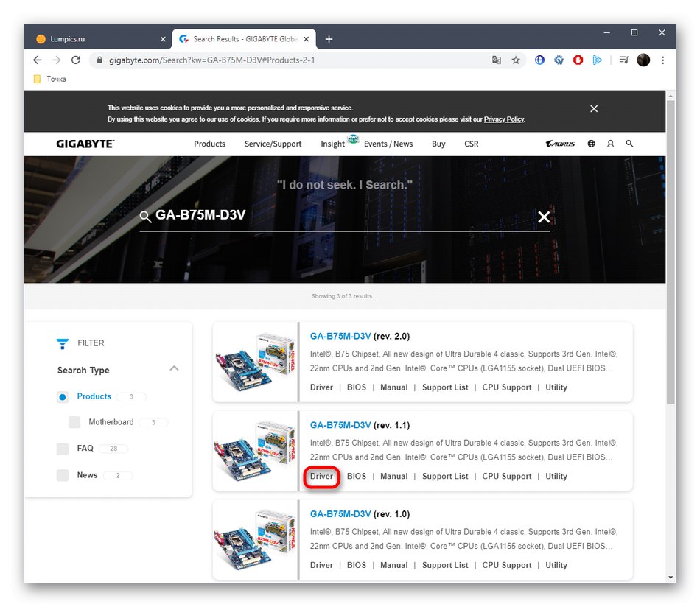The width and height of the screenshot is (700, 607).
Task: Close the Lumpics.ru tab
Action: (163, 39)
